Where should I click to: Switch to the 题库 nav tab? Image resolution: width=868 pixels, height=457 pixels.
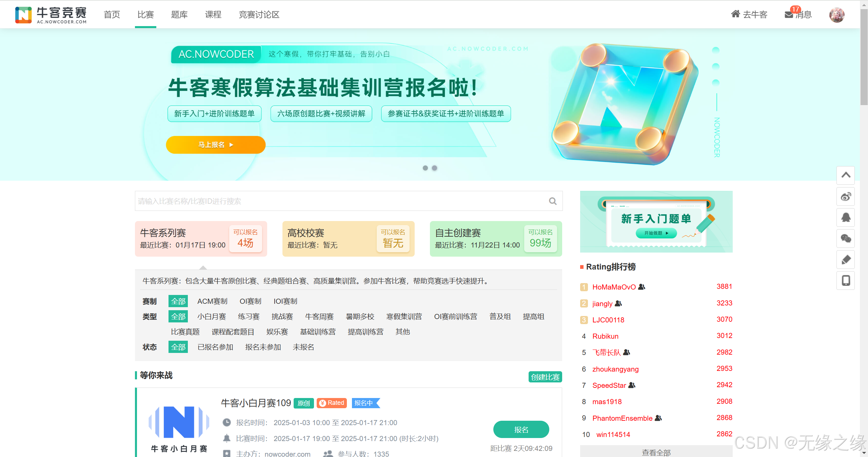click(179, 15)
